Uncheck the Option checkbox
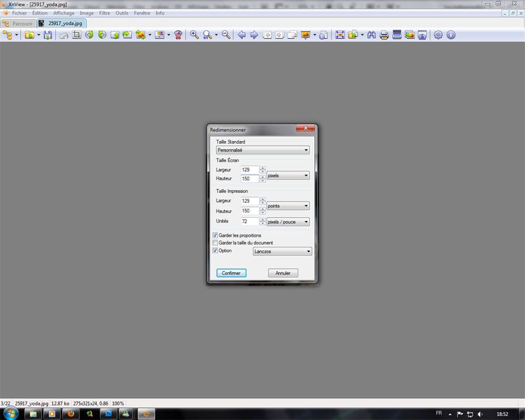The image size is (525, 420). (215, 251)
